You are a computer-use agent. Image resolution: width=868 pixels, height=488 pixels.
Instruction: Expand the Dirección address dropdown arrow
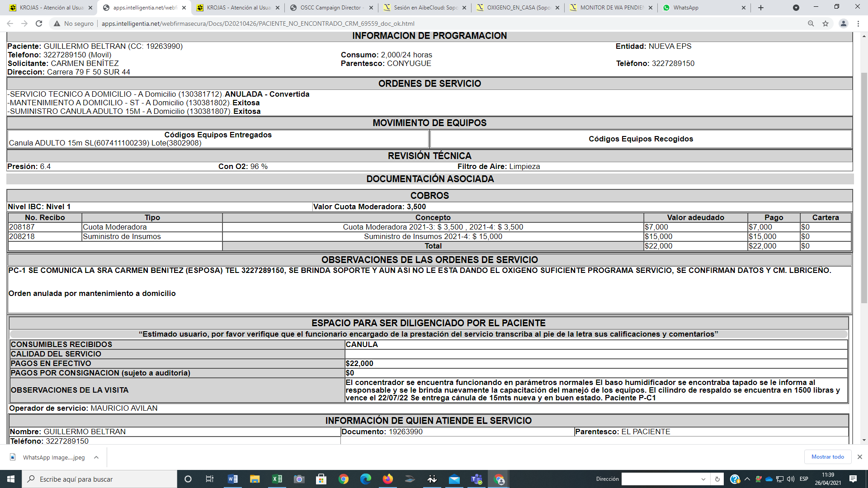tap(703, 479)
